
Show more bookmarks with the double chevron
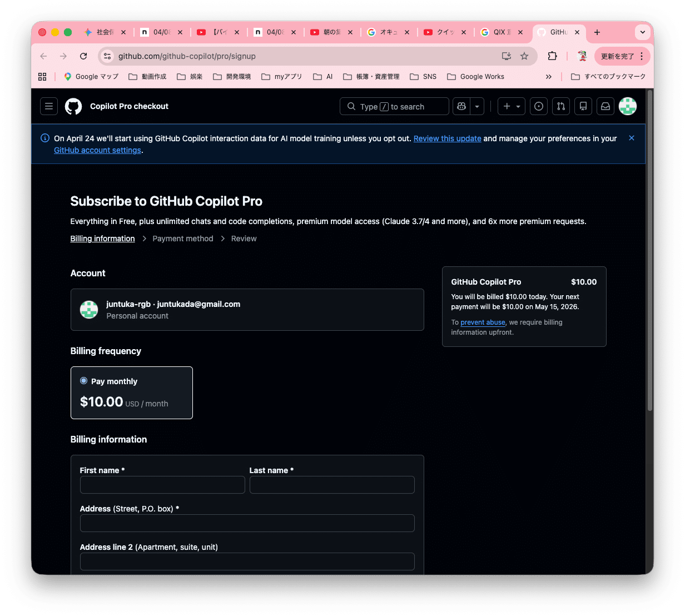coord(549,77)
